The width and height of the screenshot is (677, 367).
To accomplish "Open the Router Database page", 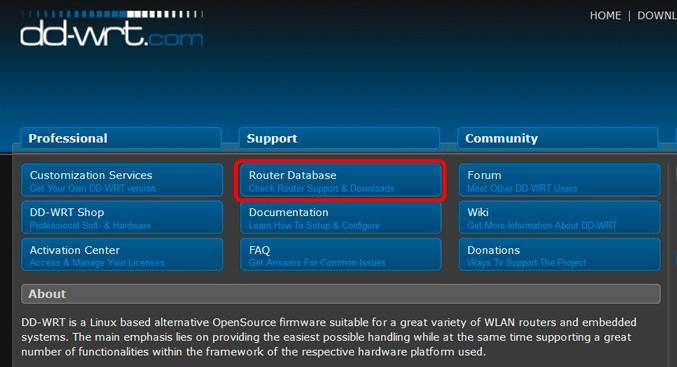I will pyautogui.click(x=341, y=180).
